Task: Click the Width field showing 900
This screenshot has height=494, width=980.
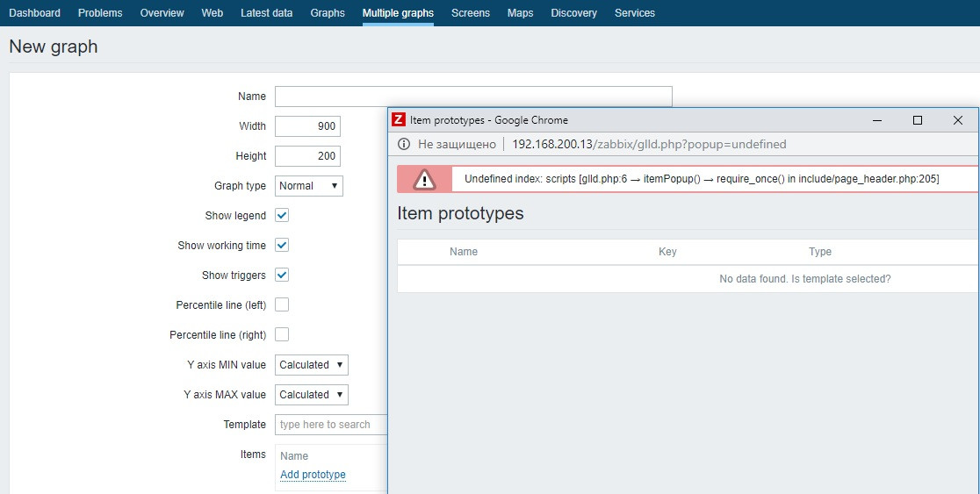Action: (x=307, y=126)
